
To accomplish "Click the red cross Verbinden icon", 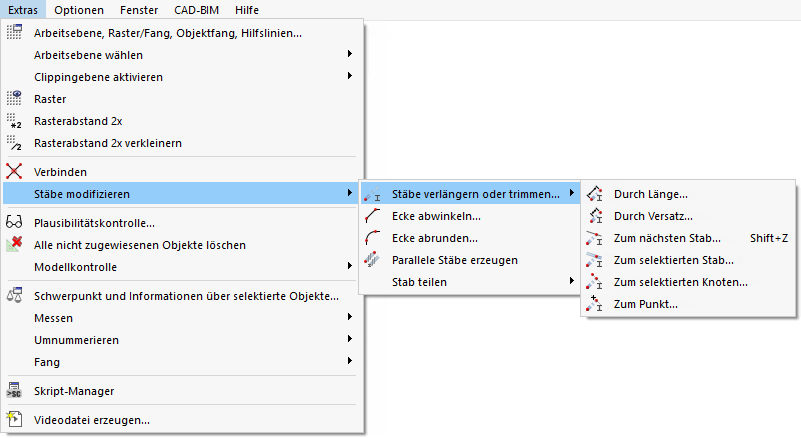I will 14,171.
